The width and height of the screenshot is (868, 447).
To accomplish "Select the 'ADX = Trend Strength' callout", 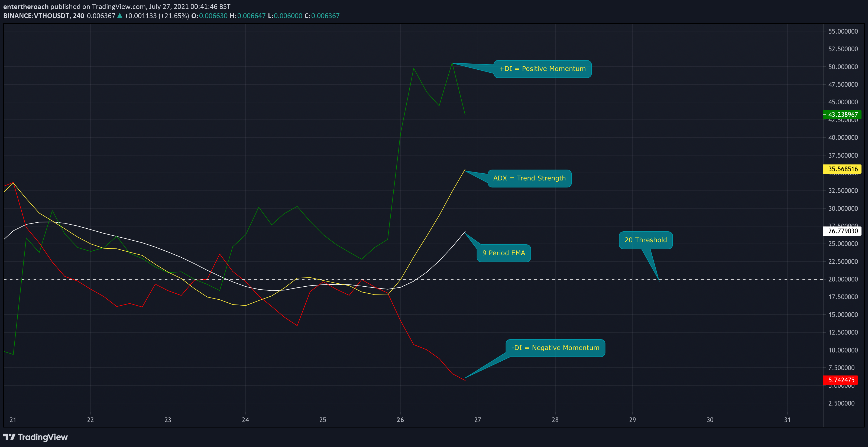I will 529,178.
